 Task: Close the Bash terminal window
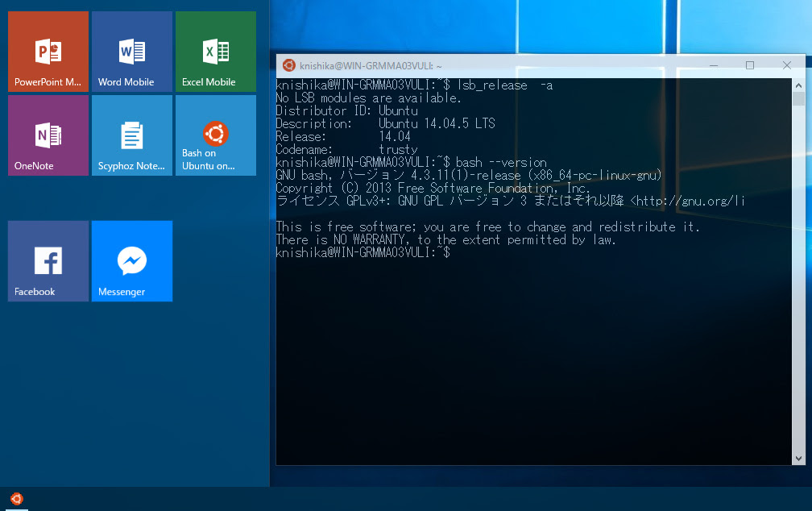[x=786, y=65]
